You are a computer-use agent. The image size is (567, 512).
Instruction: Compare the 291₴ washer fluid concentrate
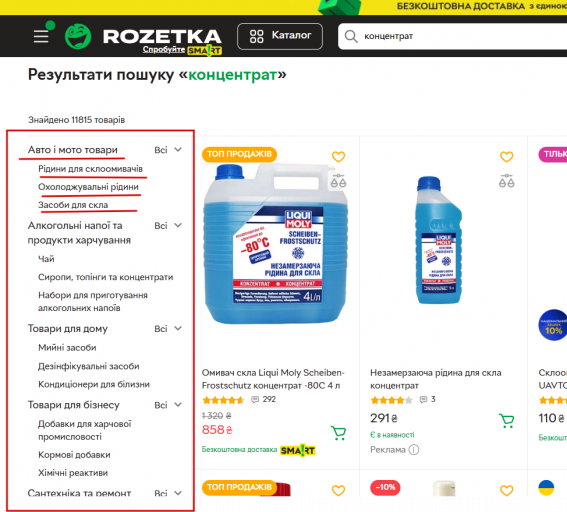pyautogui.click(x=507, y=180)
